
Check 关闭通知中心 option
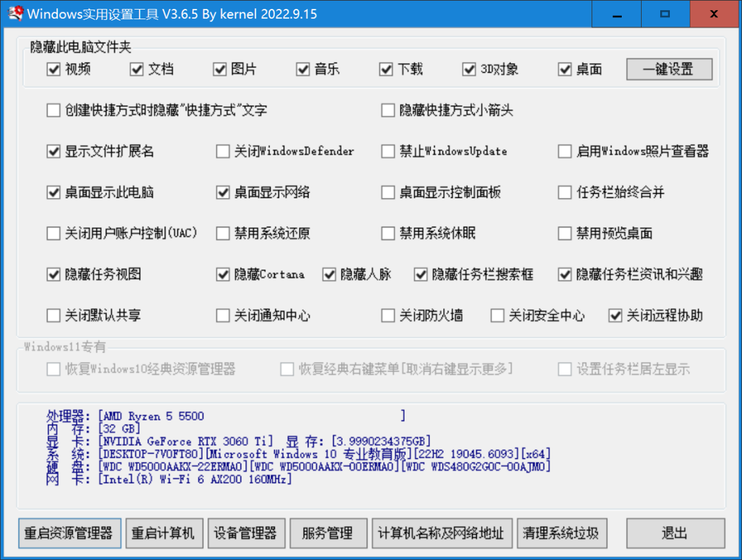(223, 315)
